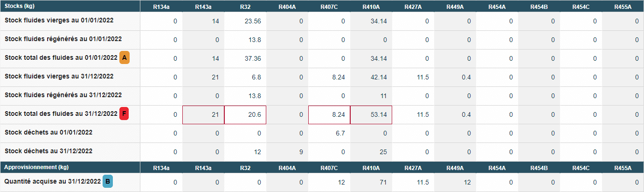Viewport: 644px width, 192px height.
Task: Select R427A virgin stock cell showing 11.5
Action: click(x=413, y=77)
